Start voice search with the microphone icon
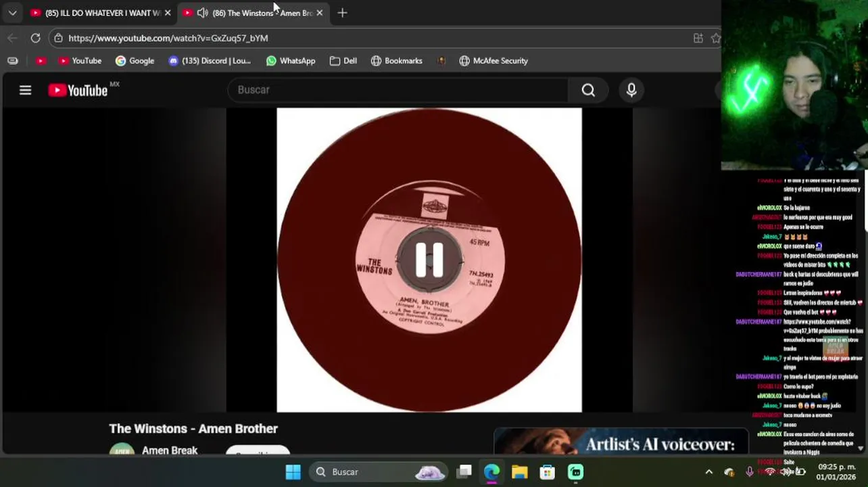This screenshot has width=868, height=487. [x=631, y=90]
